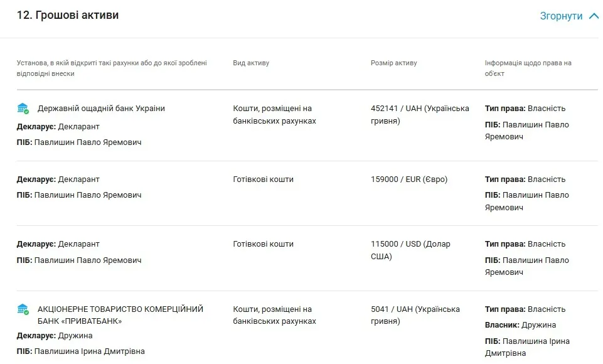Click the Згорнути link

(x=561, y=16)
